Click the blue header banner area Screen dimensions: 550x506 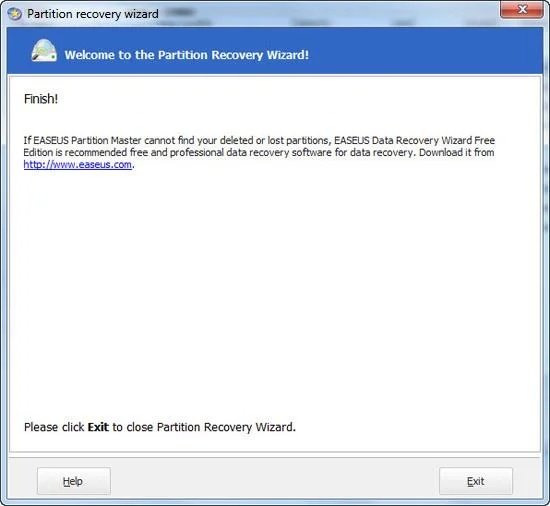coord(275,50)
